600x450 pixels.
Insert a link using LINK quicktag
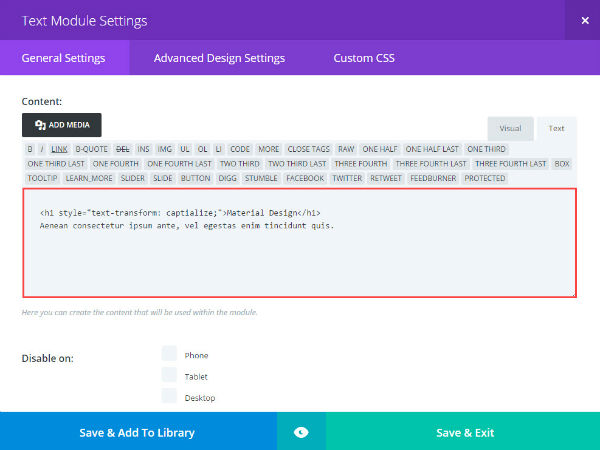tap(59, 149)
